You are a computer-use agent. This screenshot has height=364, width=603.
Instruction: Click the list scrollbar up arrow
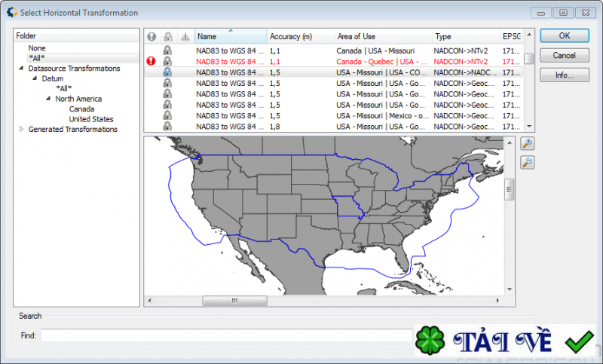529,35
